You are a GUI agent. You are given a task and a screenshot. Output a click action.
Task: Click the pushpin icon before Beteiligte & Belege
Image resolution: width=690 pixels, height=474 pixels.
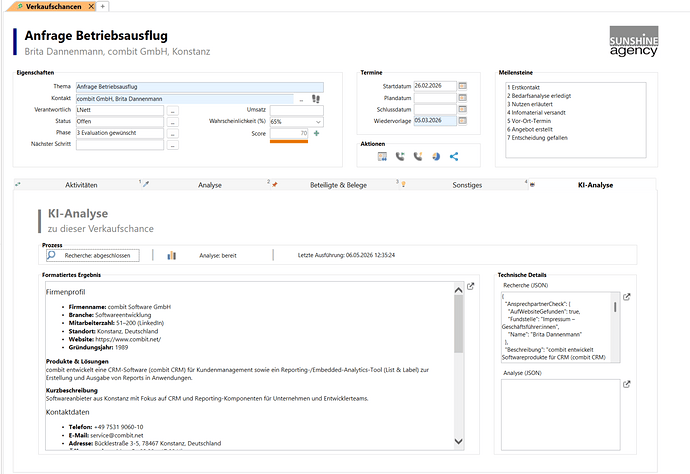pos(275,185)
